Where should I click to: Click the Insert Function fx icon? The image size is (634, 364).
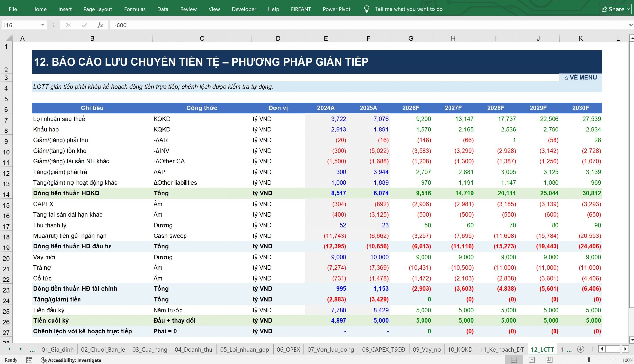(x=100, y=25)
